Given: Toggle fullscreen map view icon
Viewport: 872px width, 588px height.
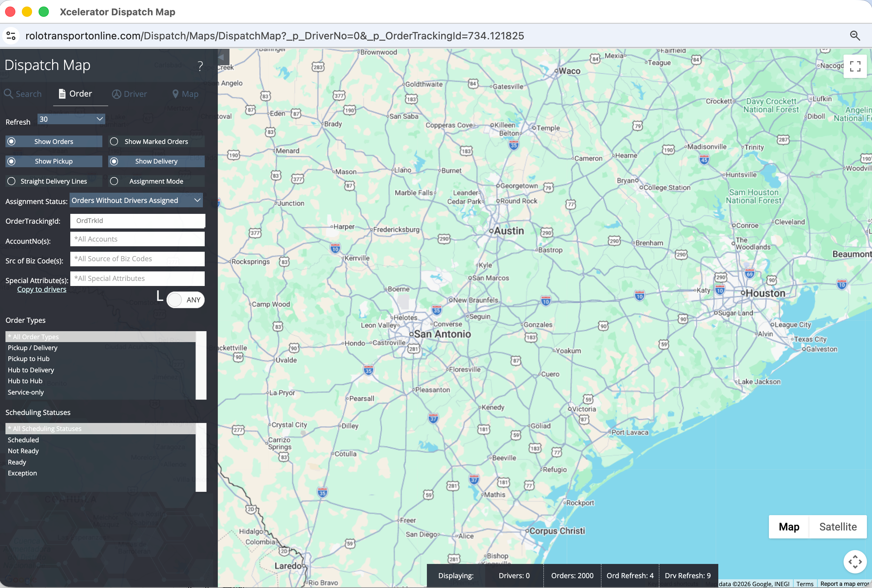Looking at the screenshot, I should [x=855, y=66].
